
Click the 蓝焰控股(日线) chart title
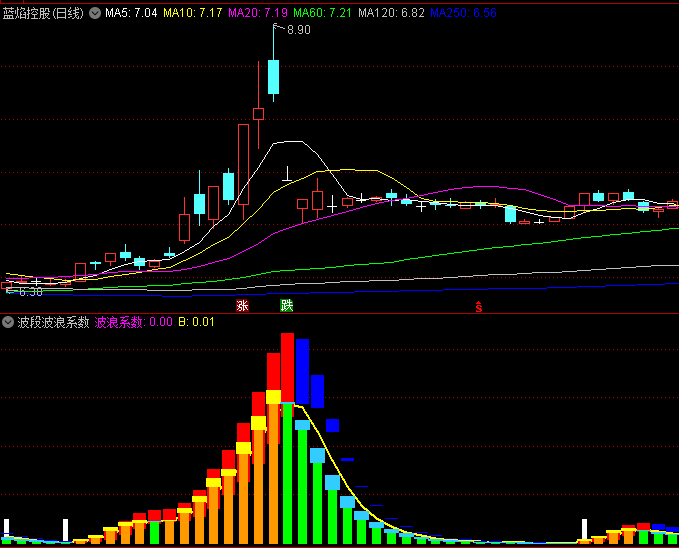point(44,14)
